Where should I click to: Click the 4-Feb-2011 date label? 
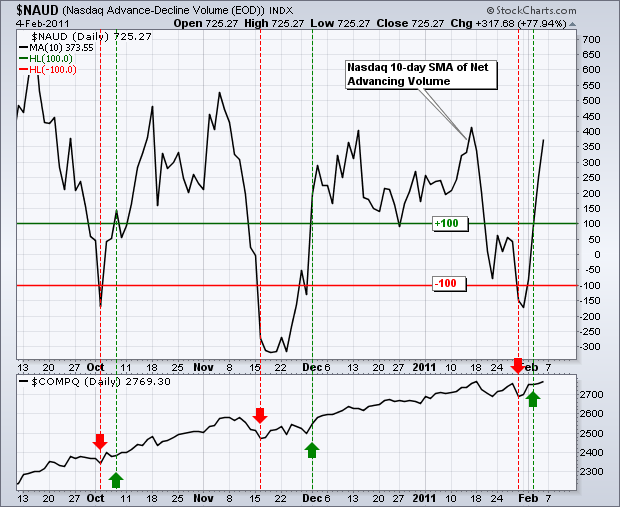(43, 23)
